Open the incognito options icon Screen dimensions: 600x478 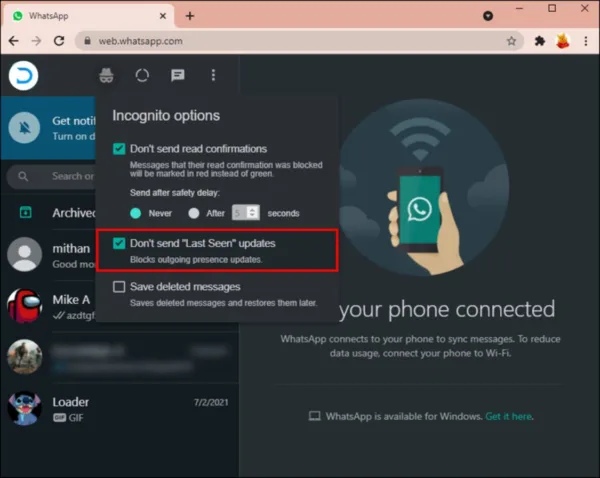click(x=106, y=75)
